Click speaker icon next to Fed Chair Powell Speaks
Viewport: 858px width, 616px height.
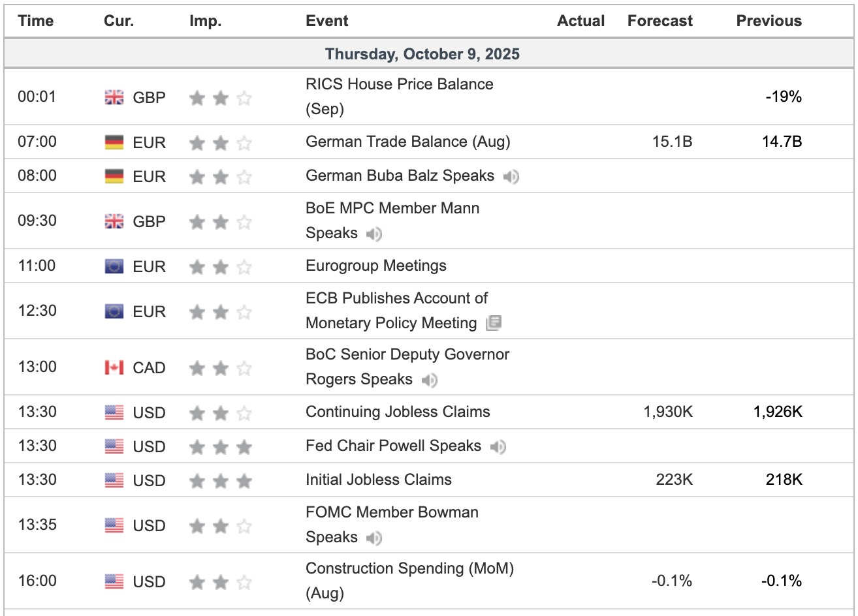point(498,446)
